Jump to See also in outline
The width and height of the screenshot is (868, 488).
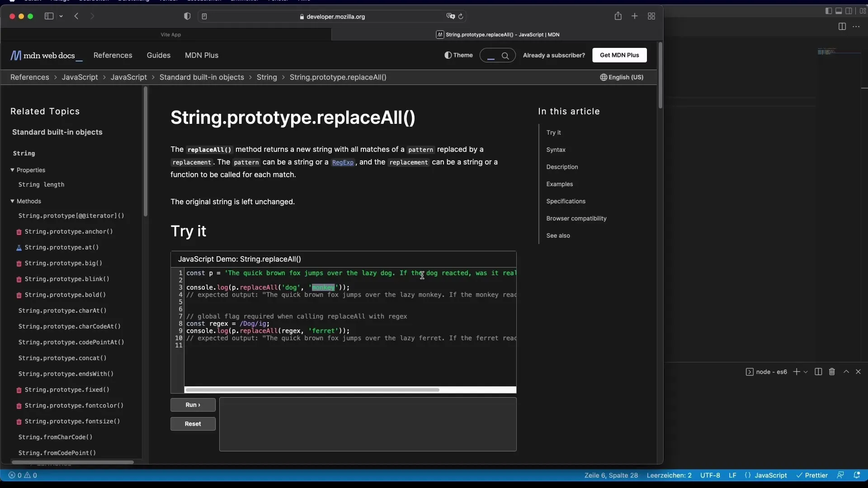[558, 235]
